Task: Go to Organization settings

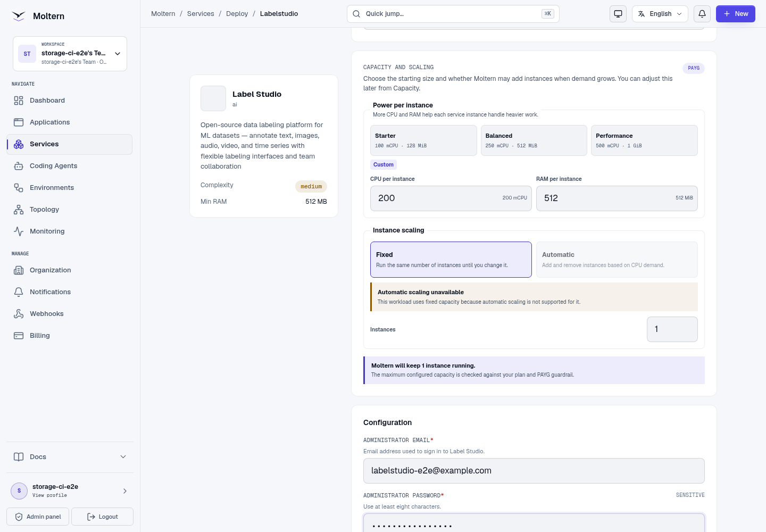Action: 69,270
